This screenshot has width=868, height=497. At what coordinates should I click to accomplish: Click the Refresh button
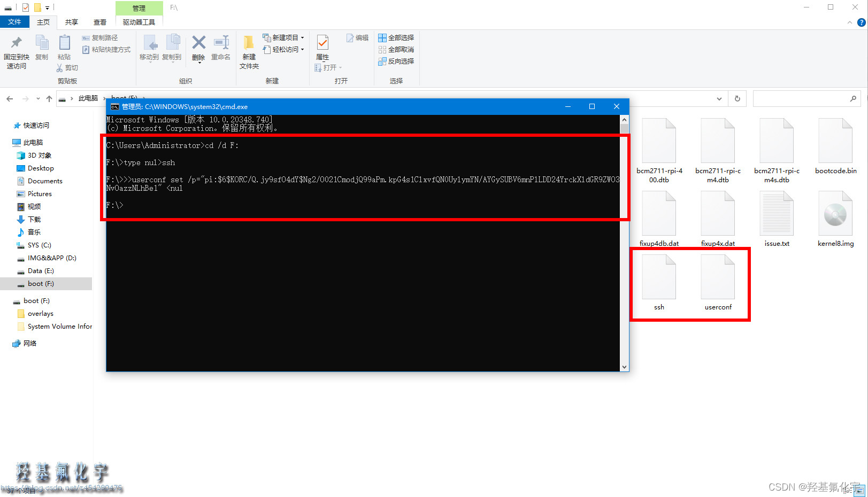(x=738, y=99)
